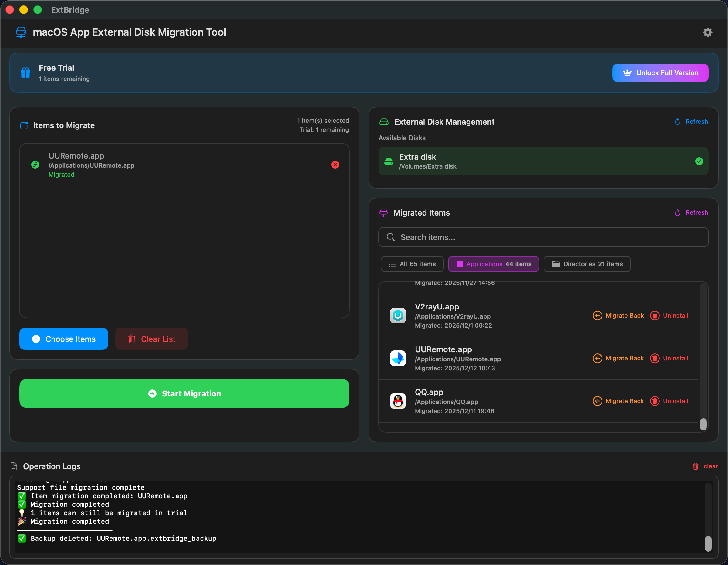Image resolution: width=728 pixels, height=565 pixels.
Task: Uninstall QQ.app via its trash icon
Action: tap(654, 401)
